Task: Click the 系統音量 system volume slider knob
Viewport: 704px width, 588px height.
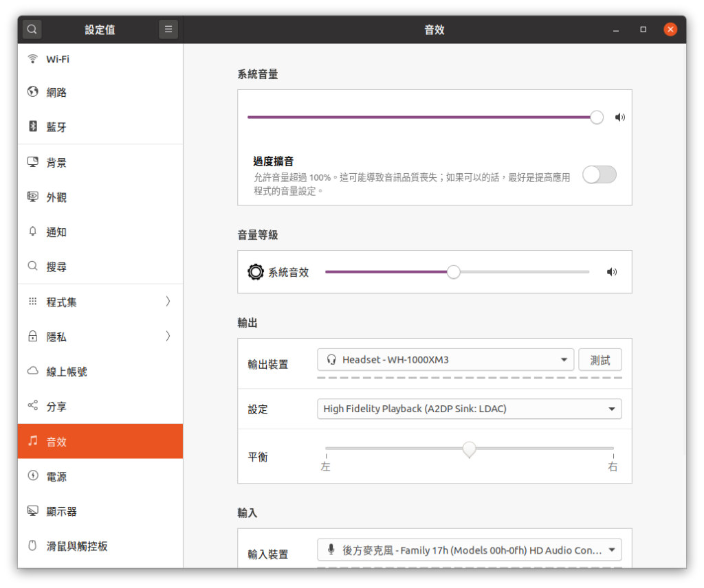Action: tap(597, 117)
